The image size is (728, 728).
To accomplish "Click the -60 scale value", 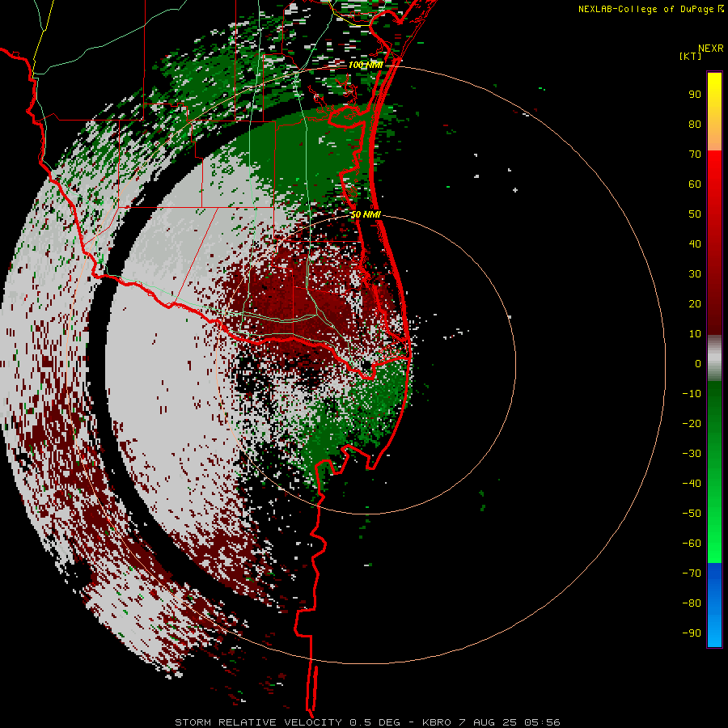I will point(692,544).
